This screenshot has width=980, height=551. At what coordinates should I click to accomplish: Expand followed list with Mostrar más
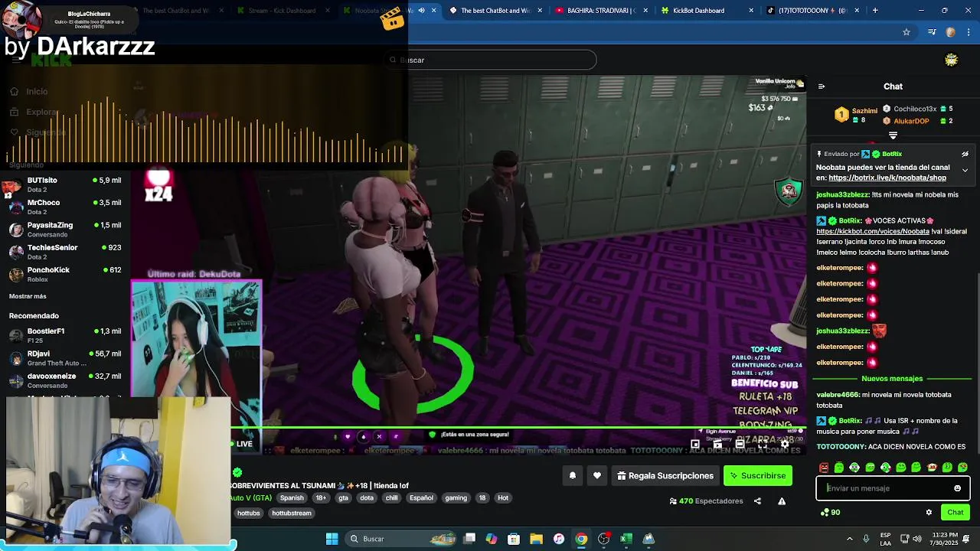pyautogui.click(x=28, y=296)
